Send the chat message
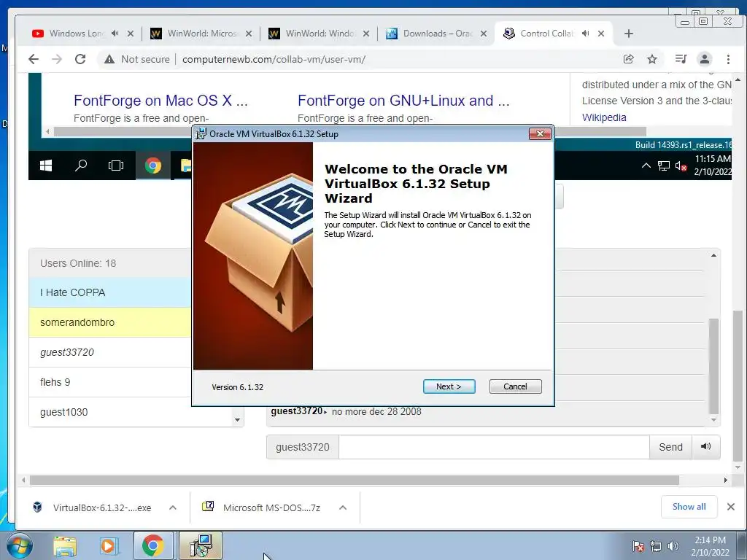Image resolution: width=747 pixels, height=560 pixels. pyautogui.click(x=670, y=447)
